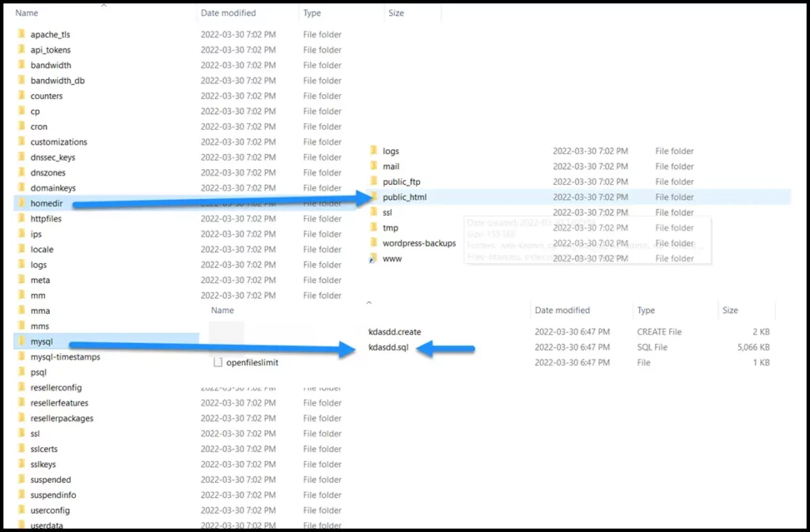Click the mysql folder icon

click(x=21, y=341)
